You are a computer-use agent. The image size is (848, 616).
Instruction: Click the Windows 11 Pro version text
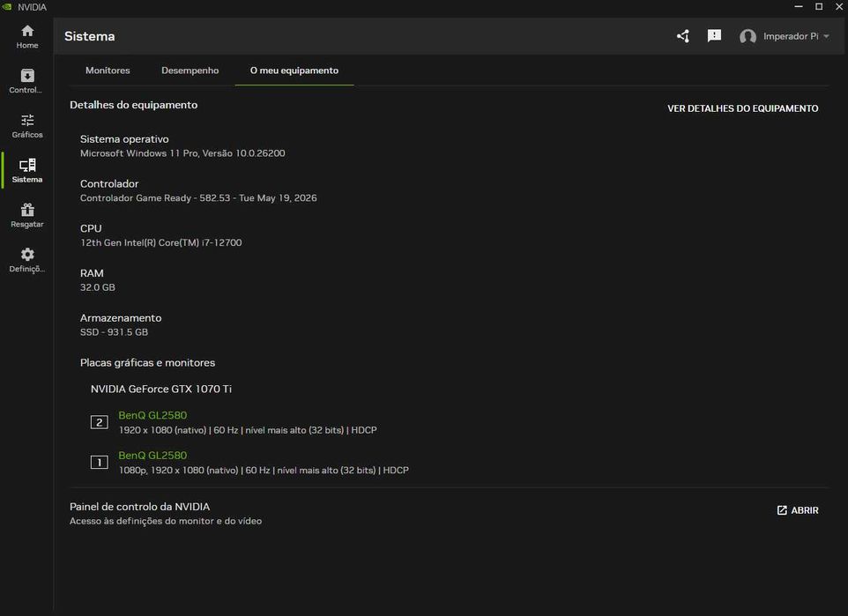[x=182, y=153]
